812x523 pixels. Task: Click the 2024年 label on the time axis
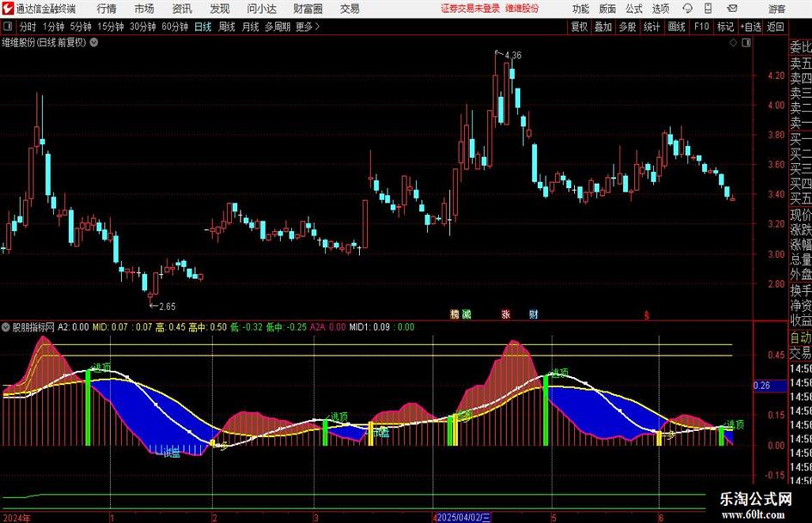[x=16, y=518]
